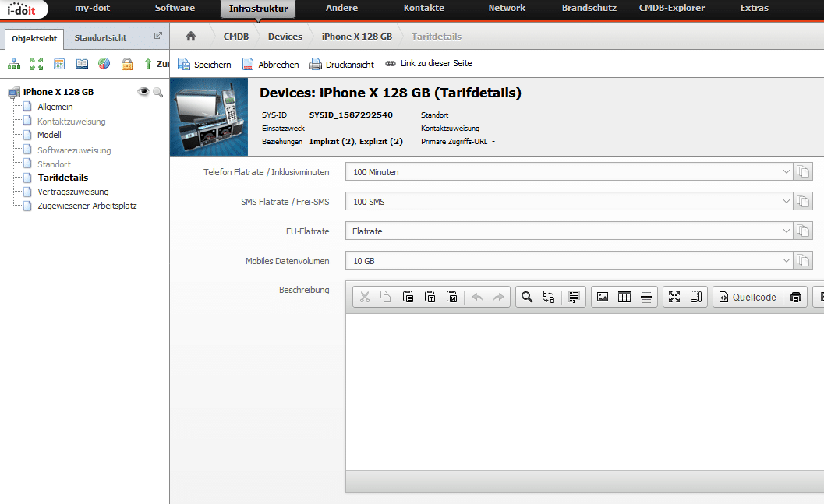
Task: Click the hierarchy tree icon in sidebar toolbar
Action: pyautogui.click(x=14, y=64)
